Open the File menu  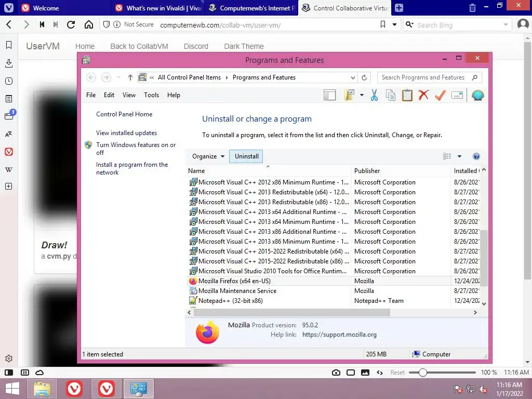(x=91, y=96)
